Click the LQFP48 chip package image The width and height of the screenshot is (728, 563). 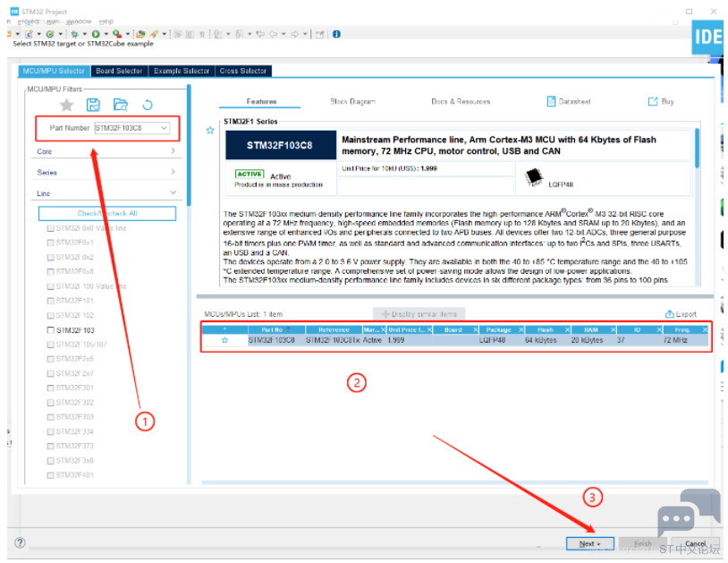[534, 176]
